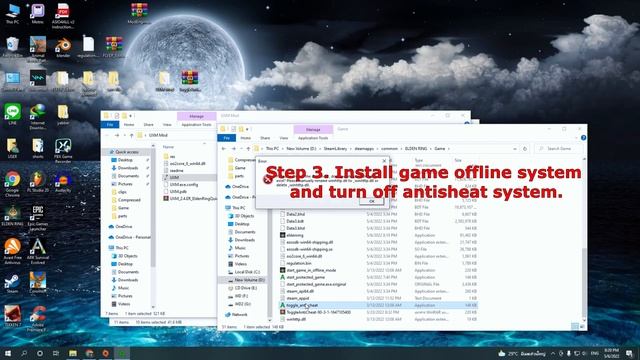Open File tab in Game window
The width and height of the screenshot is (640, 360).
[227, 138]
